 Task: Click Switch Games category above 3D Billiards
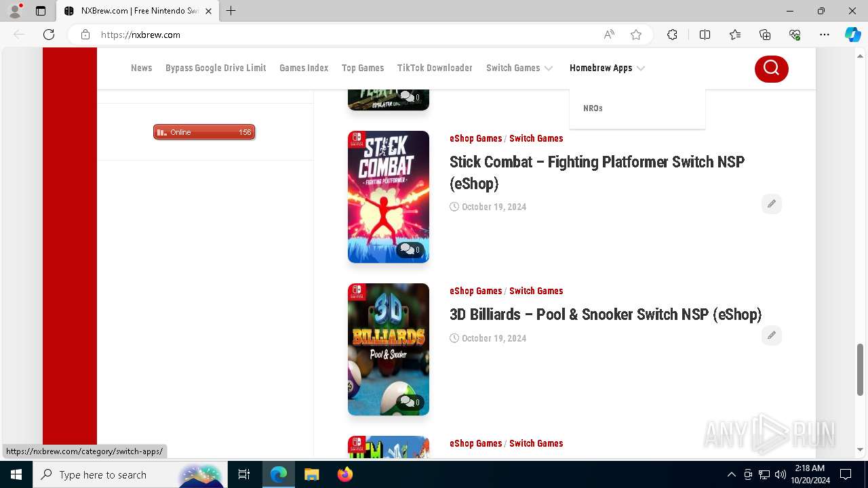pos(536,291)
